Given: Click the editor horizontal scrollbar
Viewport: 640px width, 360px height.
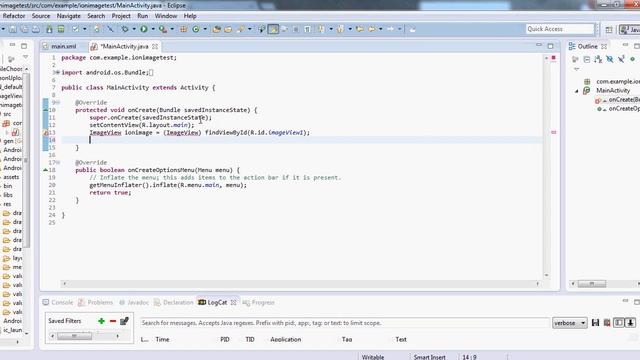Looking at the screenshot, I should (x=301, y=283).
